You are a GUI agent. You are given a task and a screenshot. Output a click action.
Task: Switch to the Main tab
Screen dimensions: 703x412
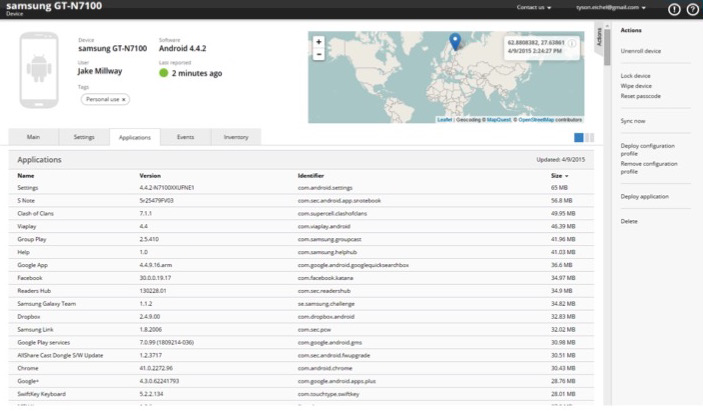tap(33, 137)
